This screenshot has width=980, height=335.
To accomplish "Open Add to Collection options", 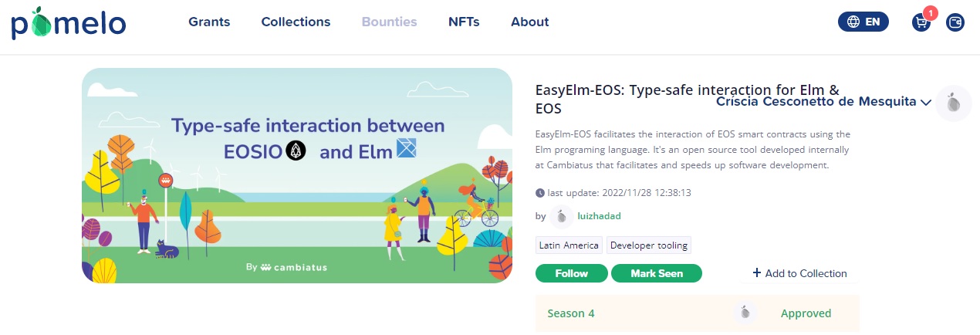I will 799,273.
